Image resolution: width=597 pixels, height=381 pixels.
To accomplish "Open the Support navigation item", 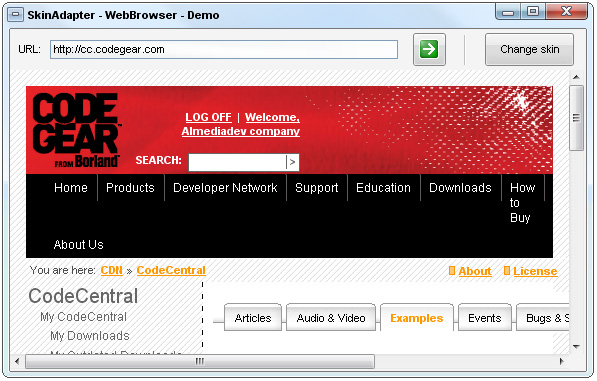I will point(317,188).
